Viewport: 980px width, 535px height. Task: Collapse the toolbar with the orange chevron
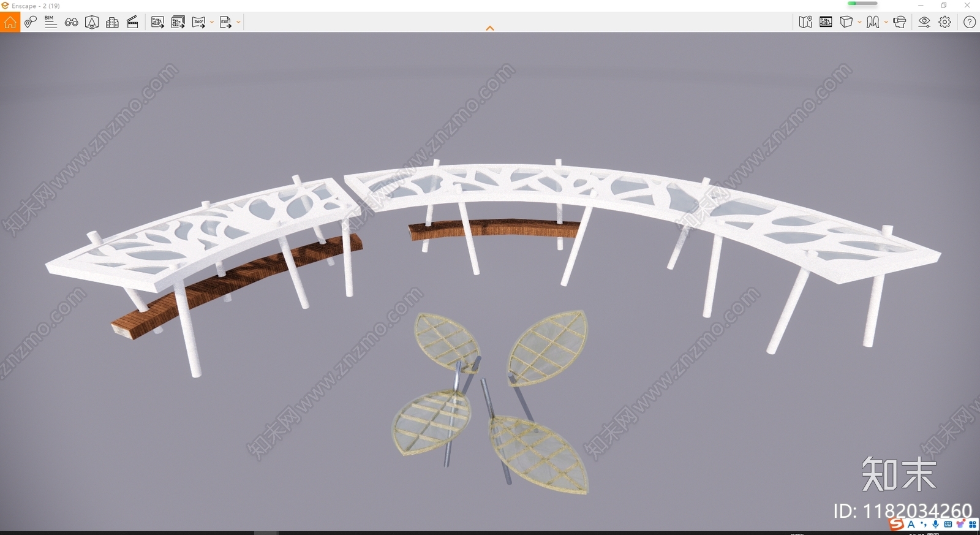click(490, 28)
